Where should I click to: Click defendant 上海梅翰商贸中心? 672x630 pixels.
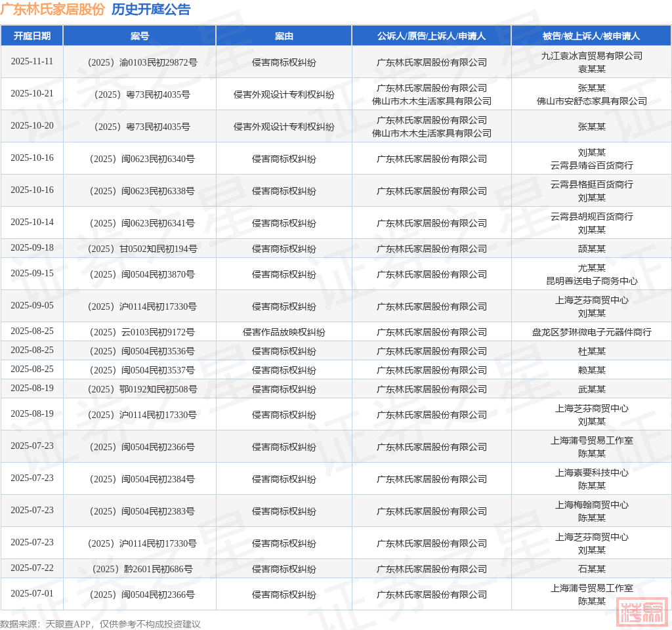(x=591, y=505)
